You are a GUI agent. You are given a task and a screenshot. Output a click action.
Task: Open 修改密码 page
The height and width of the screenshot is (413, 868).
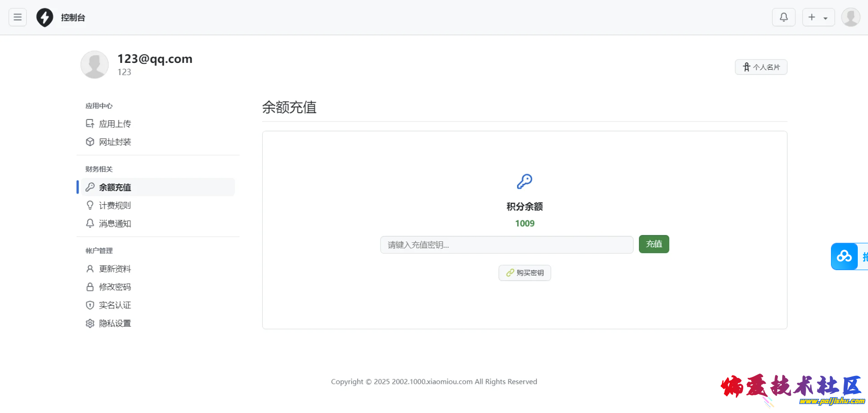tap(115, 287)
